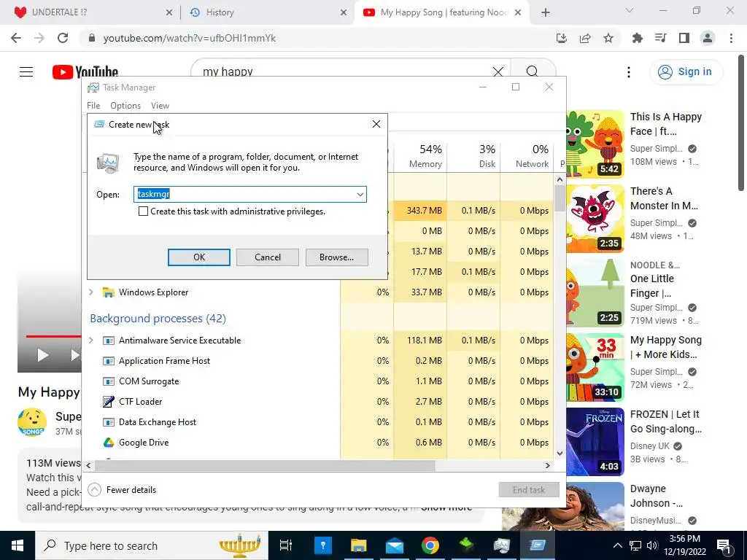Select the COM Surrogate process icon
Viewport: 747px width, 560px height.
point(109,381)
